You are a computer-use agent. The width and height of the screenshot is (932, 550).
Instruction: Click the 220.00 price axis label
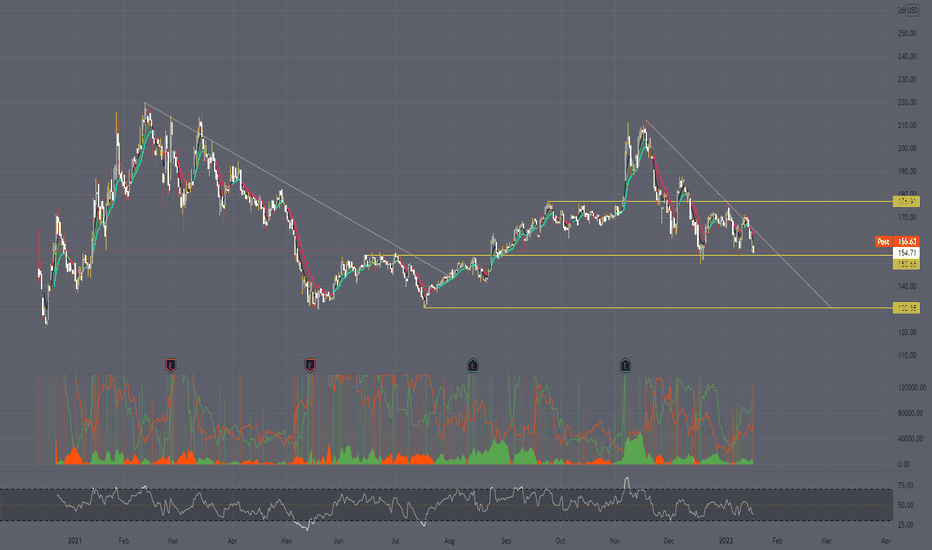tap(907, 102)
